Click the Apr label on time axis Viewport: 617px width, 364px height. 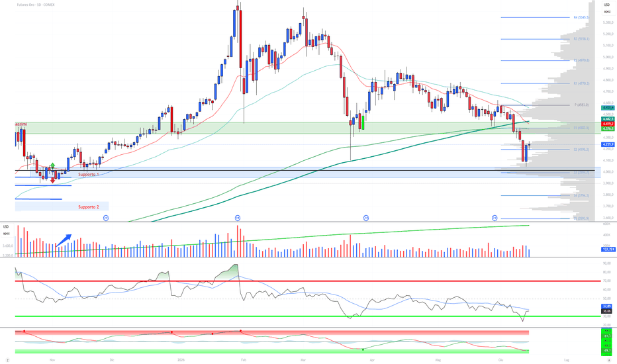click(372, 360)
